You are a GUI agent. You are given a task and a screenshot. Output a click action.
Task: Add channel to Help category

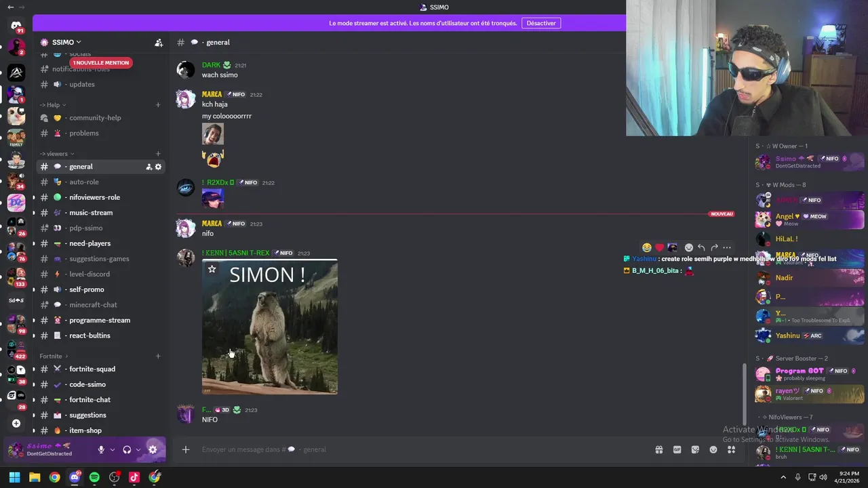[158, 105]
